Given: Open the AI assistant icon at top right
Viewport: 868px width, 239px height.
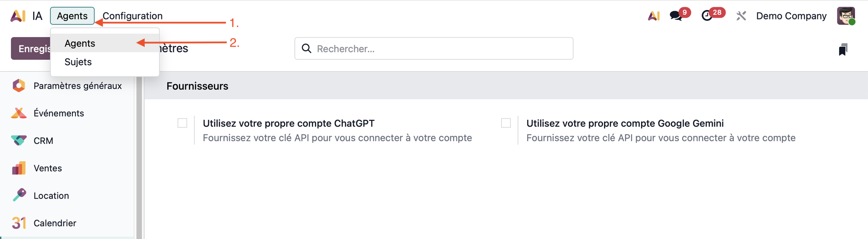Looking at the screenshot, I should (654, 16).
